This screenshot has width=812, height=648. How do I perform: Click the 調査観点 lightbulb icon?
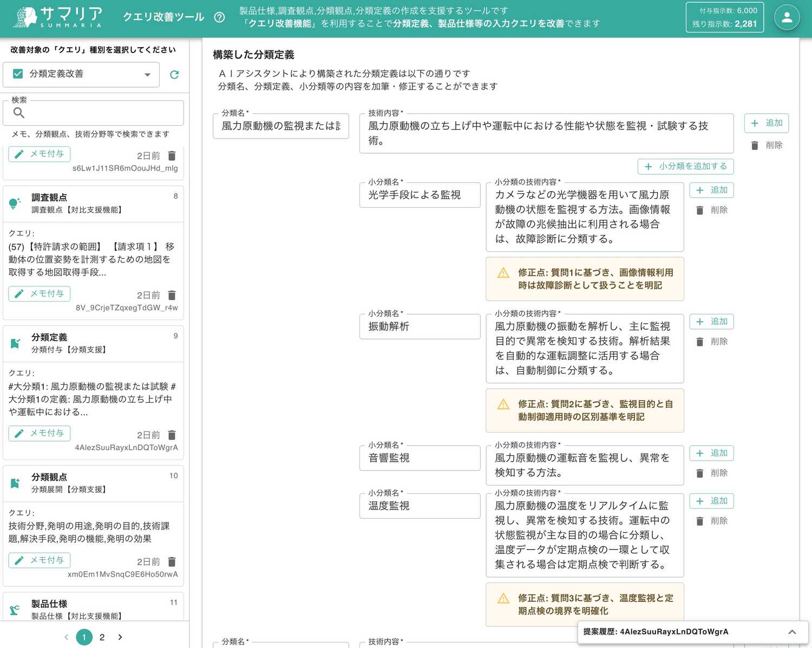15,203
